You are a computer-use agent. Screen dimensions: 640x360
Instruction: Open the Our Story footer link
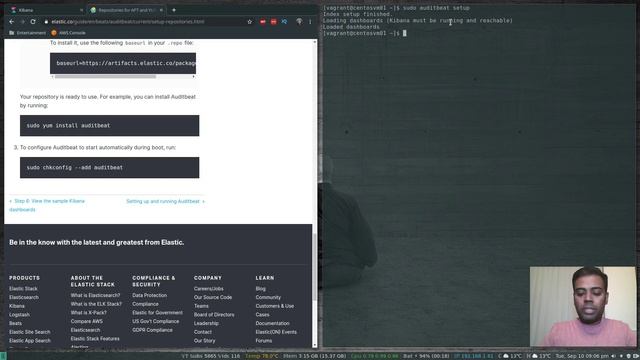tap(204, 340)
